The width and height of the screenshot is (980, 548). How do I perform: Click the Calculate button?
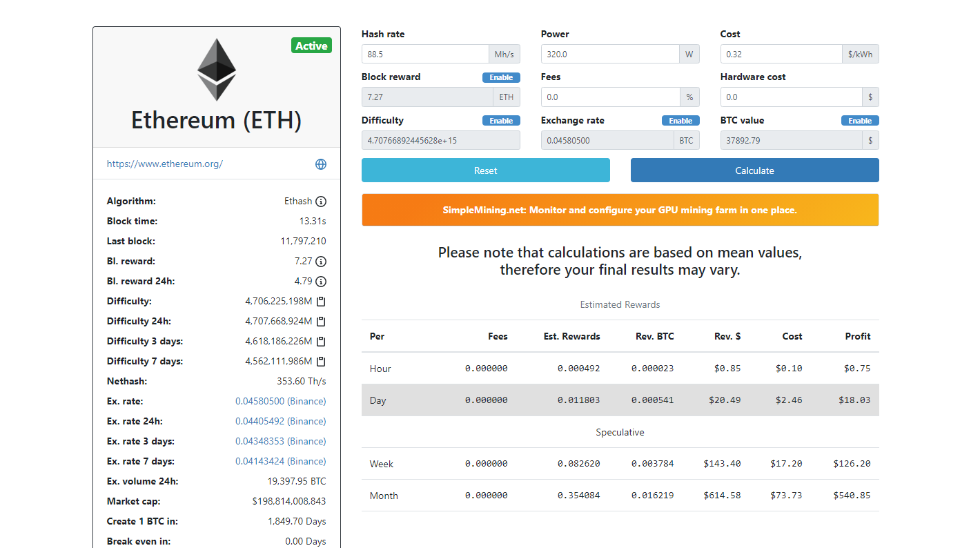(x=755, y=170)
